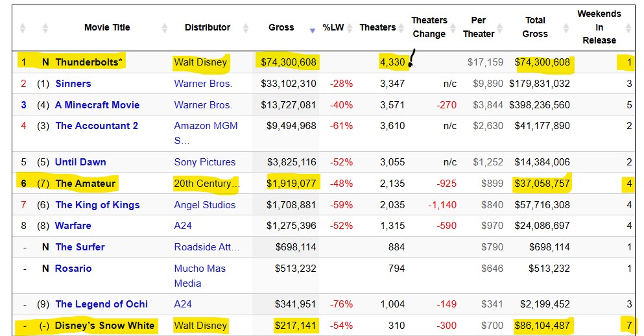Image resolution: width=644 pixels, height=336 pixels.
Task: Select the $217,141 gross for Snow White
Action: pos(295,326)
